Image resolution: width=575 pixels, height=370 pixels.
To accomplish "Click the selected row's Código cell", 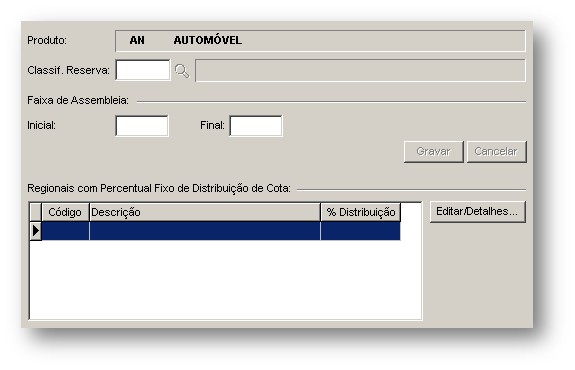I will tap(65, 231).
